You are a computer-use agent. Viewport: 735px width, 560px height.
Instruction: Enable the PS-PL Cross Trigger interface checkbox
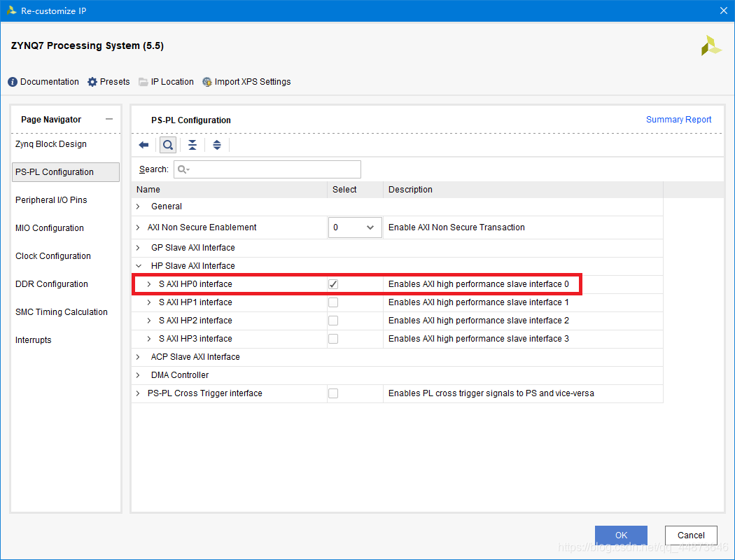(x=333, y=393)
